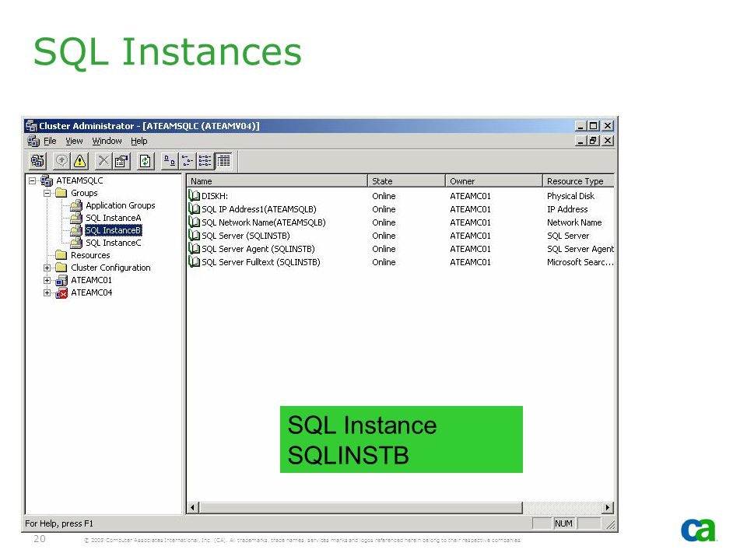Click the DISKH: resource icon

(x=194, y=196)
